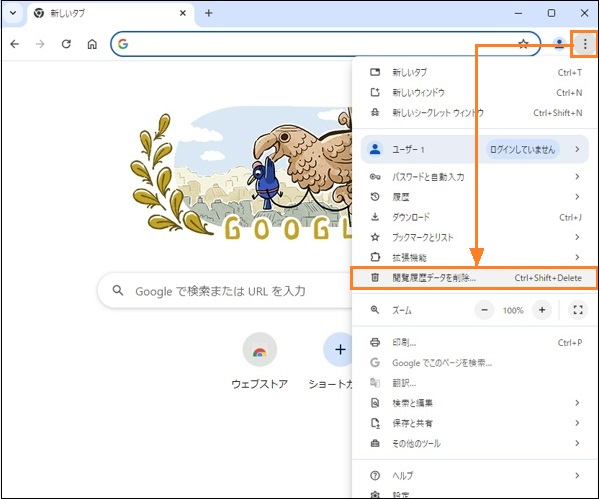Expand the 履歴 submenu

470,197
